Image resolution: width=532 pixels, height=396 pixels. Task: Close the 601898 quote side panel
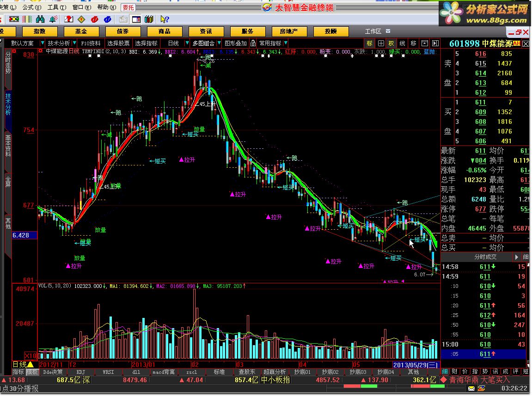click(x=526, y=43)
